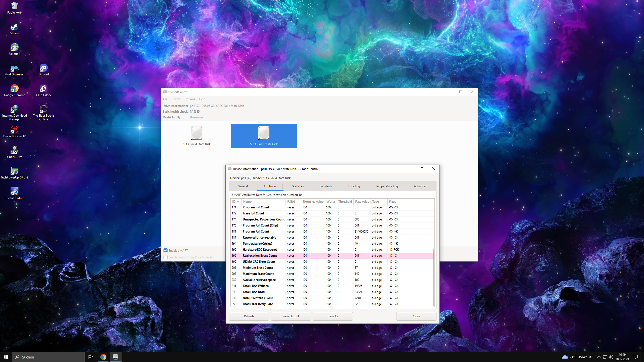644x362 pixels.
Task: Open Windows Task View button
Action: pos(91,357)
